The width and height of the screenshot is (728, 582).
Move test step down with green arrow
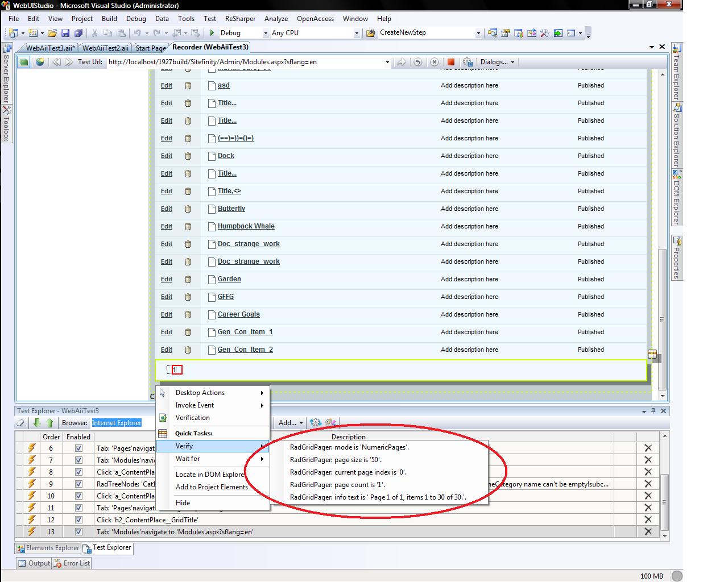tap(37, 423)
